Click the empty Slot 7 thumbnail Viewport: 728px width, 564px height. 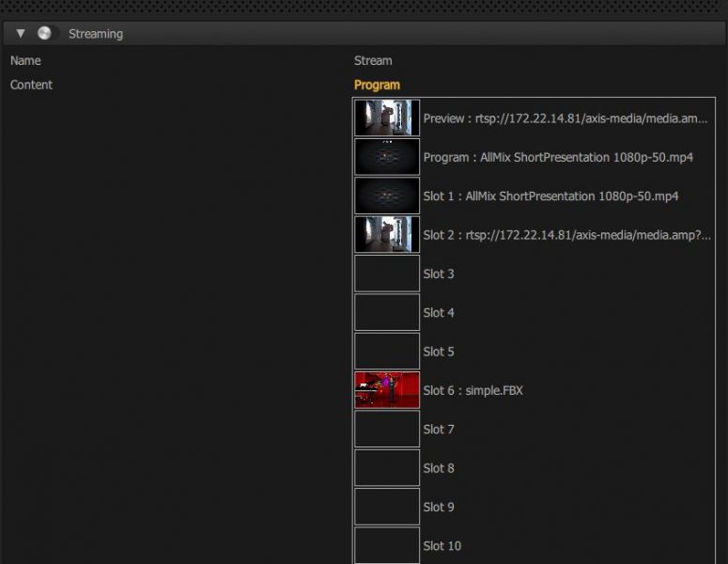387,429
